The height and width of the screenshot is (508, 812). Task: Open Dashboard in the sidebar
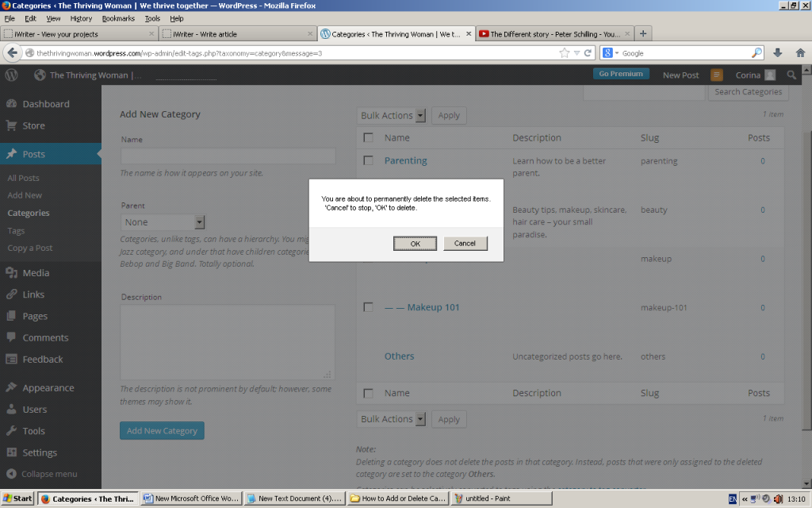(45, 104)
